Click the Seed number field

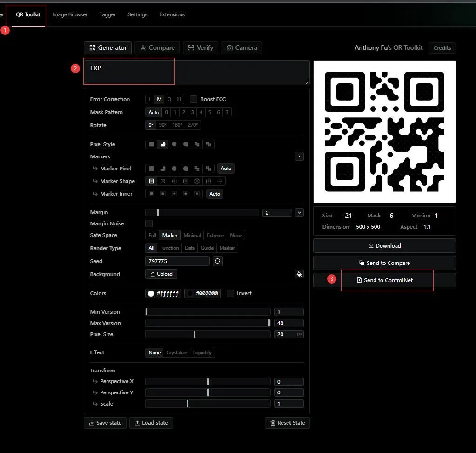click(178, 261)
